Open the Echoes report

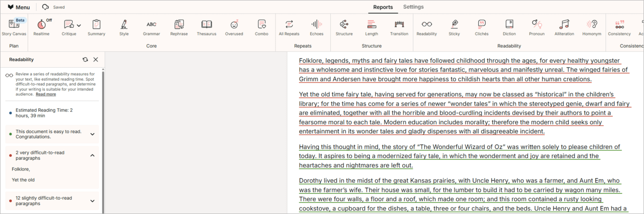[x=317, y=27]
